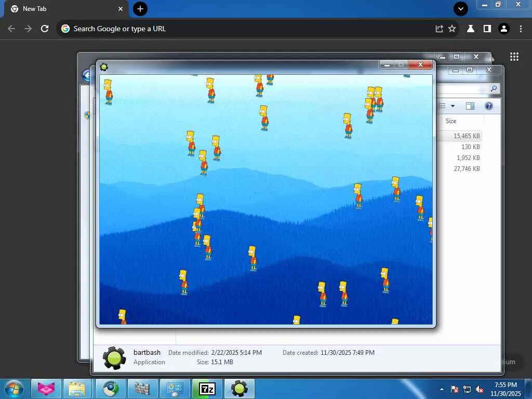The image size is (532, 399).
Task: Toggle the Explorer preview pane icon
Action: point(470,106)
